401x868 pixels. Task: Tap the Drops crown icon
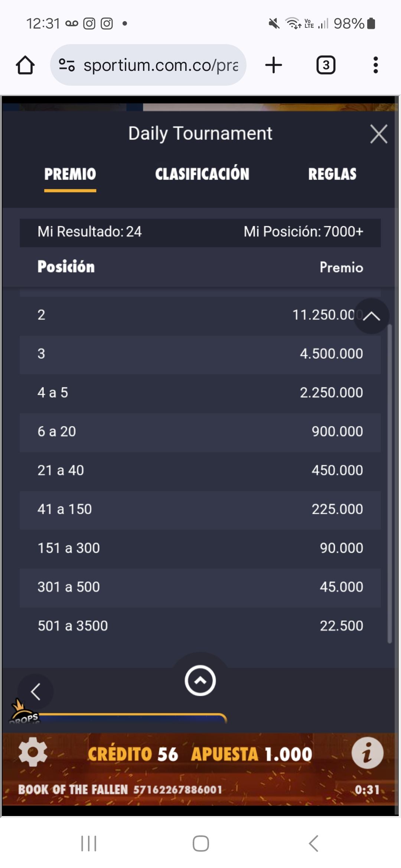(23, 711)
